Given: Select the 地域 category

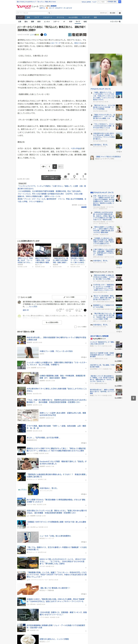Looking at the screenshot, I should click(85, 21).
